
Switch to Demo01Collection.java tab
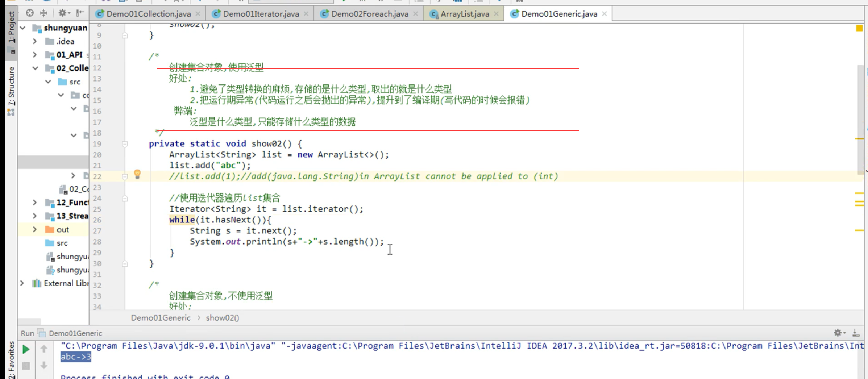click(x=148, y=14)
